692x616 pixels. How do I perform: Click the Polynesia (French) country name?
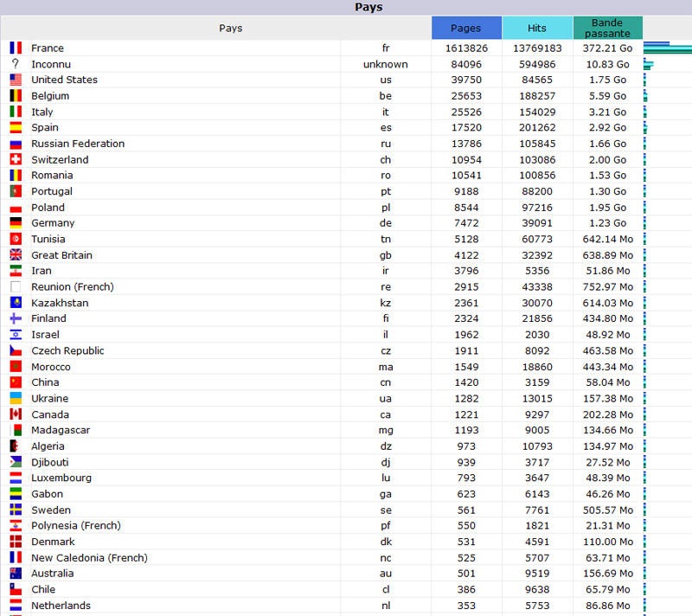point(76,525)
